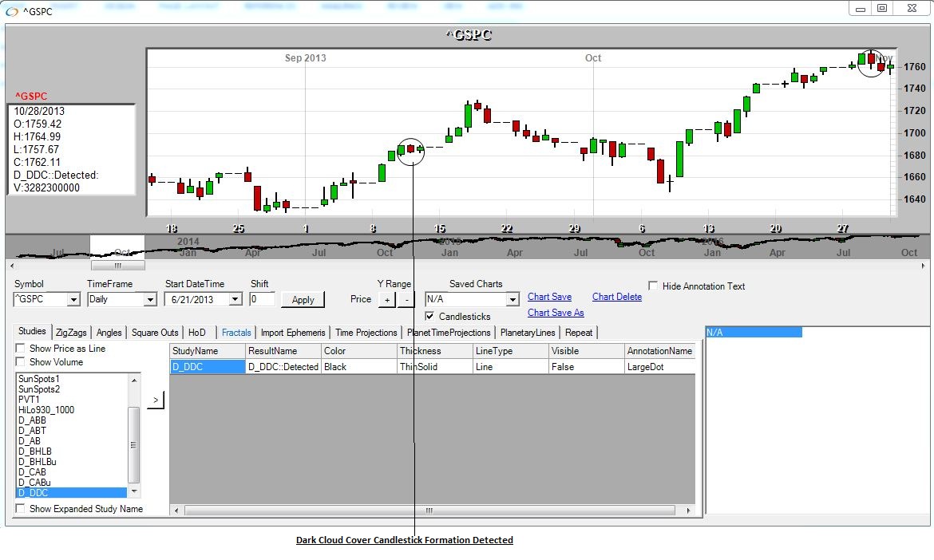Image resolution: width=934 pixels, height=560 pixels.
Task: Select D_CAB in the studies list
Action: coord(32,472)
